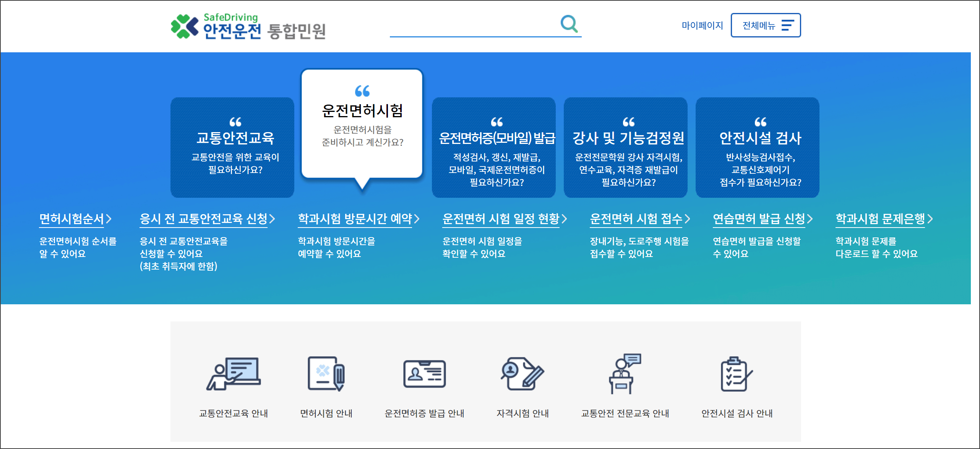
Task: Click the text '장내기능, 도로주행 시험을 접수할 수 있어요'
Action: 639,247
